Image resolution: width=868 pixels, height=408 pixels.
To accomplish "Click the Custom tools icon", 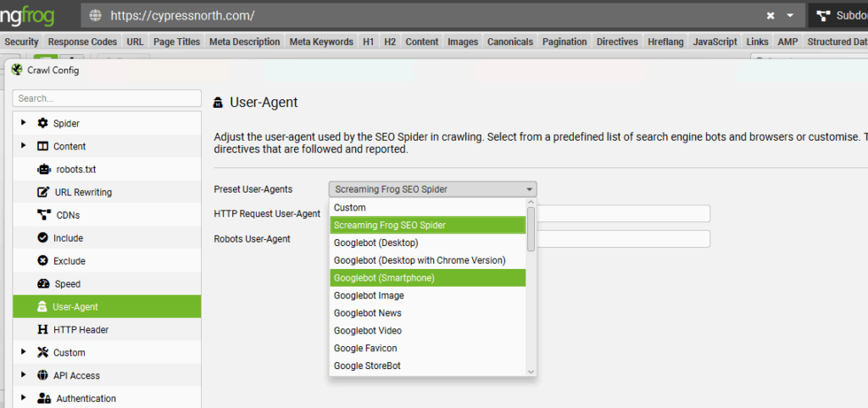I will point(42,353).
